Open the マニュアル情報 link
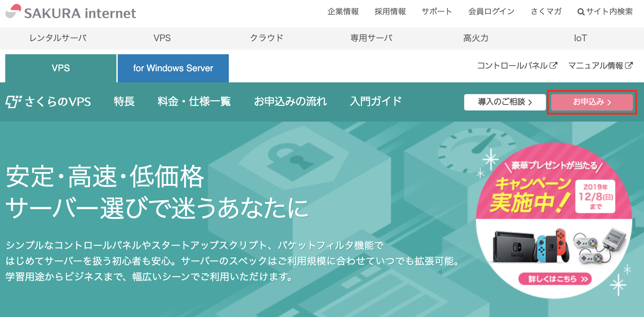Screen dimensions: 644x317 click(601, 65)
